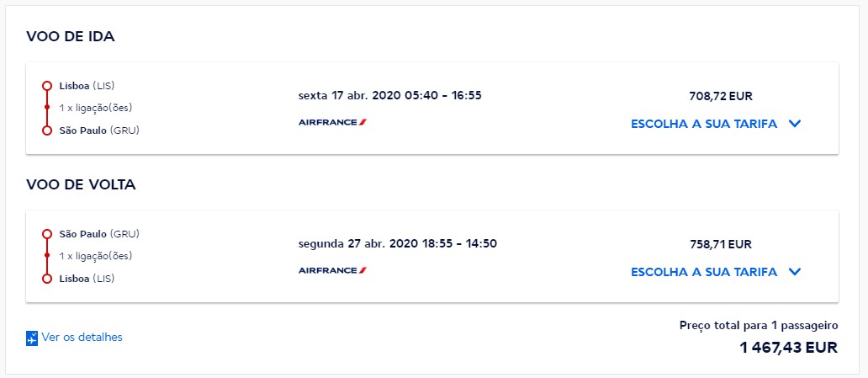
Task: Click the Air France logo on the return flight
Action: [x=332, y=270]
